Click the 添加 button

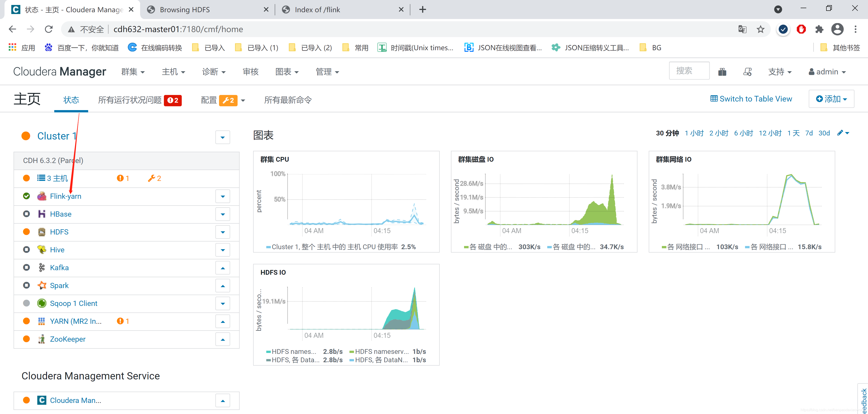831,99
